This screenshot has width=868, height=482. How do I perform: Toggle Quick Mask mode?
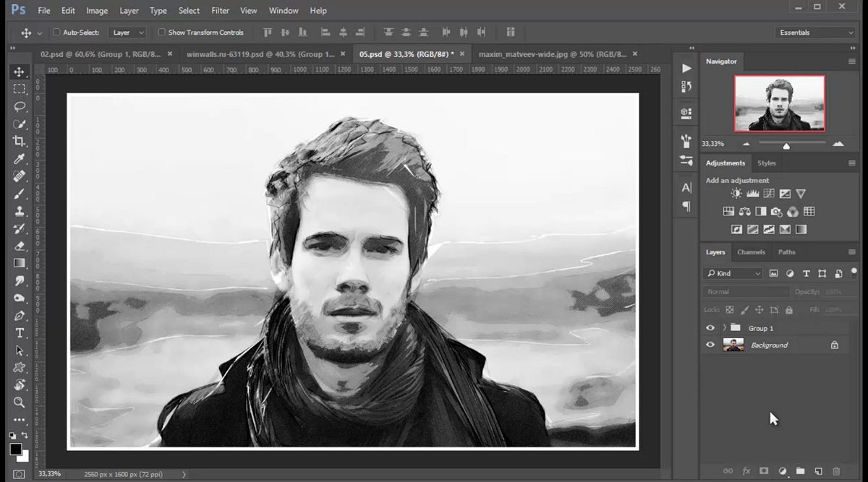(20, 474)
